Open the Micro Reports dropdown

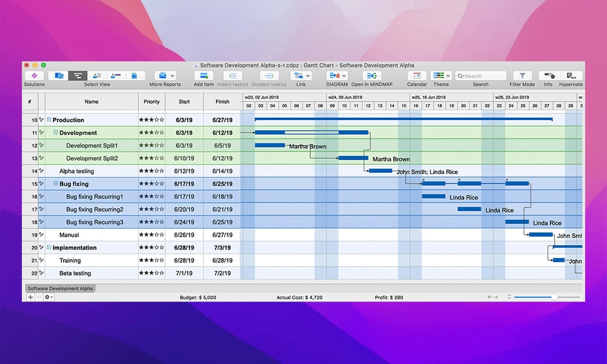(165, 76)
